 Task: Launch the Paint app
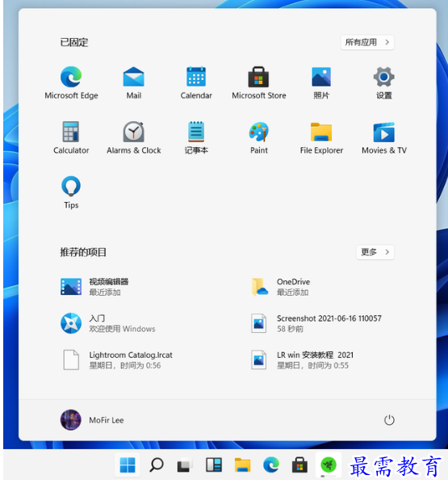(x=258, y=137)
